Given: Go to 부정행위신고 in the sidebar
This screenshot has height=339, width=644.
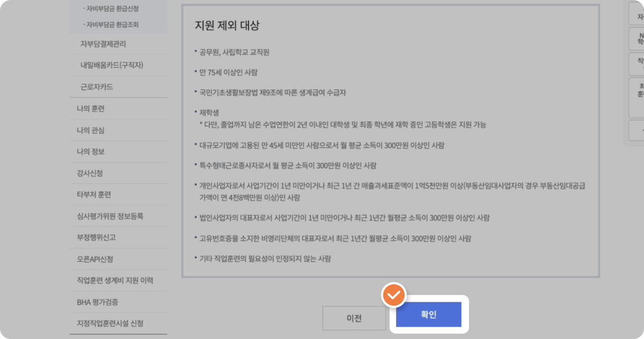Looking at the screenshot, I should pyautogui.click(x=96, y=238).
